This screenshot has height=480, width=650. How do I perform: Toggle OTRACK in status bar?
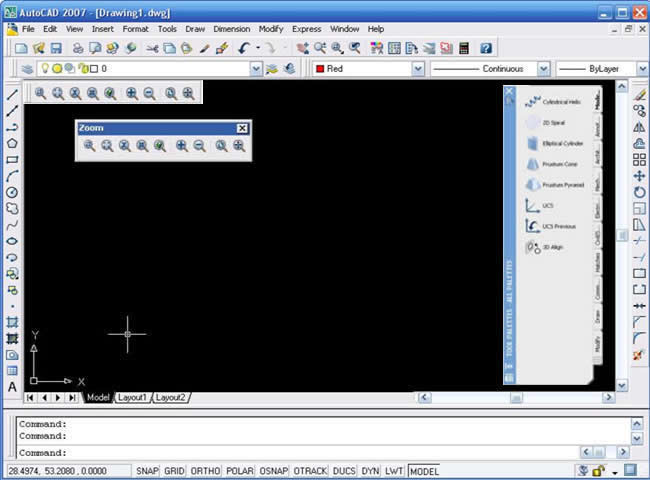310,471
